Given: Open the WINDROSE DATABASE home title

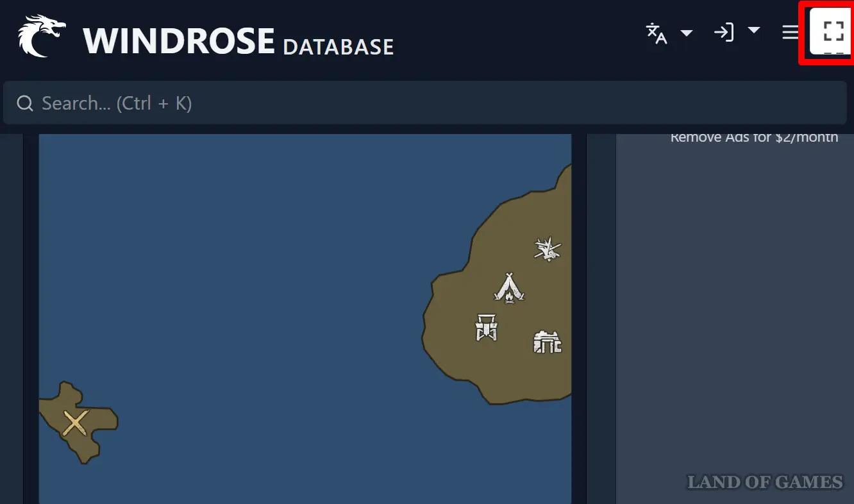Looking at the screenshot, I should pyautogui.click(x=238, y=41).
